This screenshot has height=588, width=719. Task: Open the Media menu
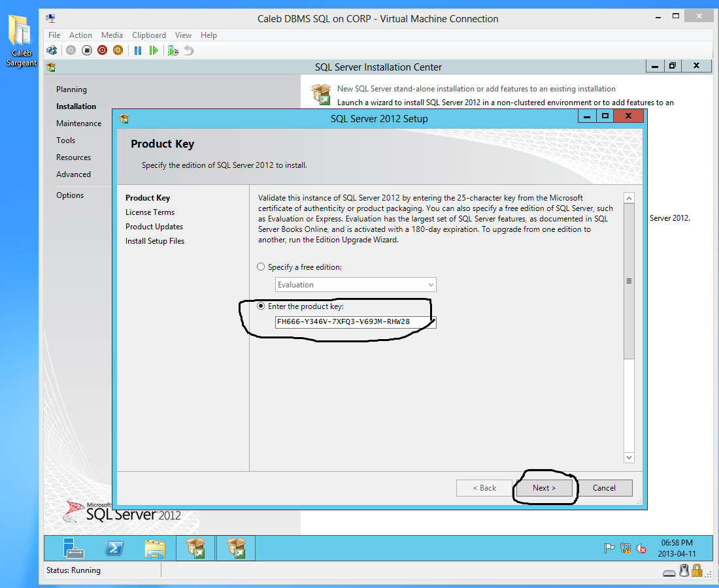tap(112, 35)
